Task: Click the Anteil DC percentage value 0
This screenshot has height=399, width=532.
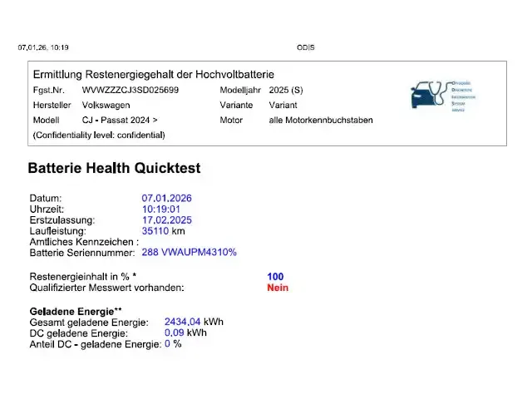Action: 167,343
